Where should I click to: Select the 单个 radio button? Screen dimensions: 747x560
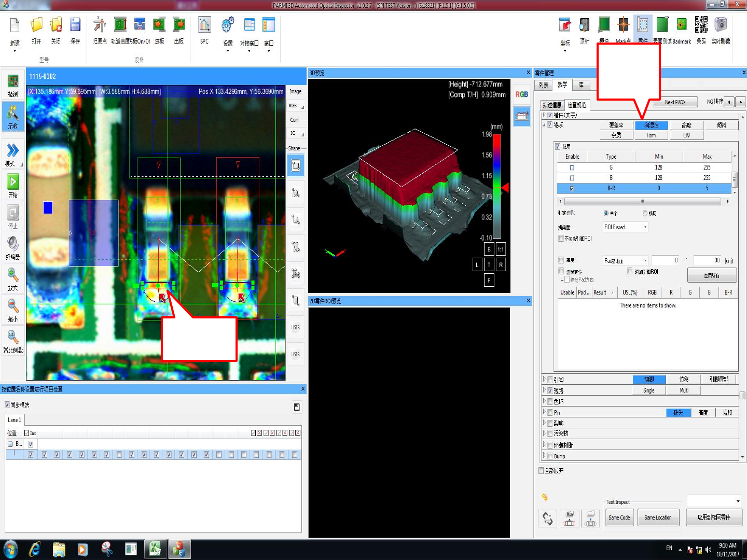pos(606,213)
